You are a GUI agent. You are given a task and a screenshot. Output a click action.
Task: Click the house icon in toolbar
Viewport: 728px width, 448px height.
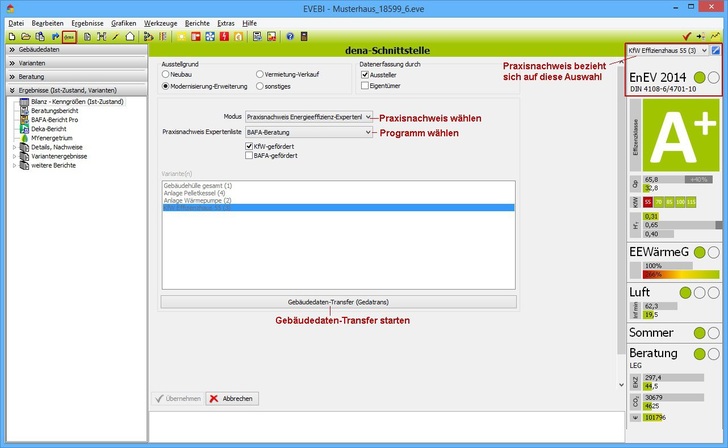(x=130, y=36)
